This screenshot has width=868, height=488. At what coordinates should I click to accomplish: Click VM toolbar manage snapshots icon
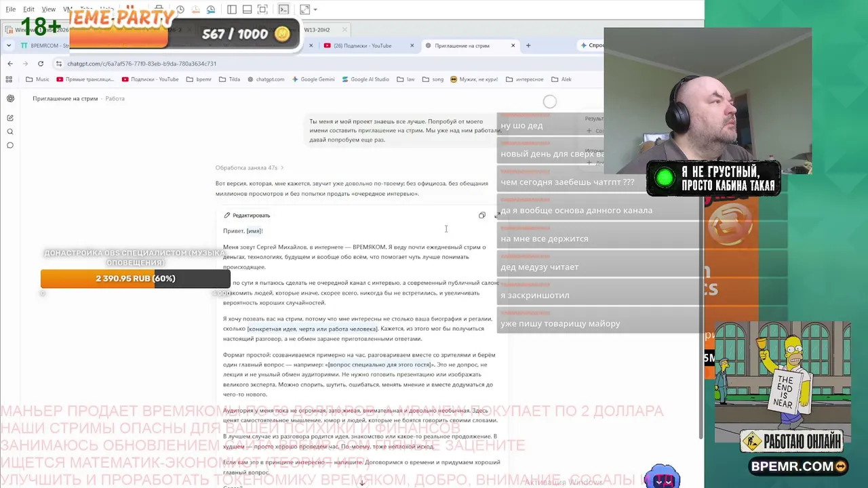click(x=211, y=9)
